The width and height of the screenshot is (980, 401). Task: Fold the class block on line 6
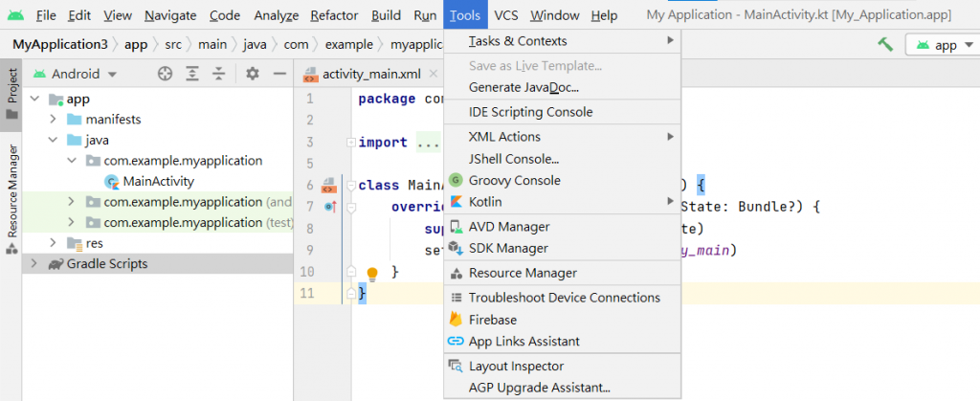tap(351, 186)
